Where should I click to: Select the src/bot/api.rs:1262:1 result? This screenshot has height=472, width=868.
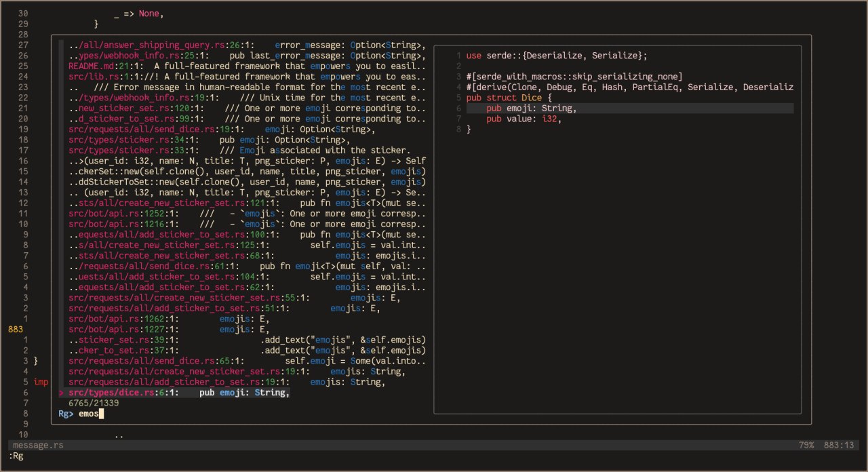click(x=169, y=319)
